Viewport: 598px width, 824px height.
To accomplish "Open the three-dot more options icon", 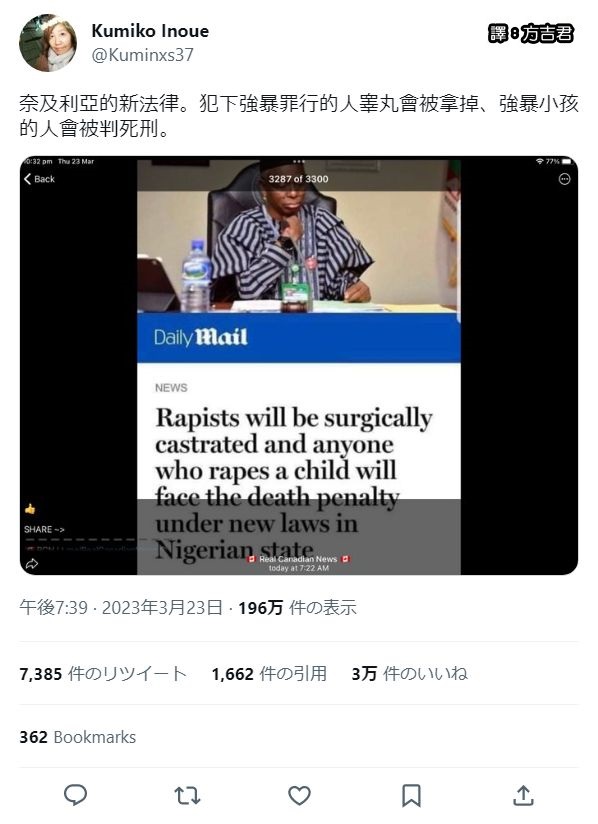I will click(564, 180).
